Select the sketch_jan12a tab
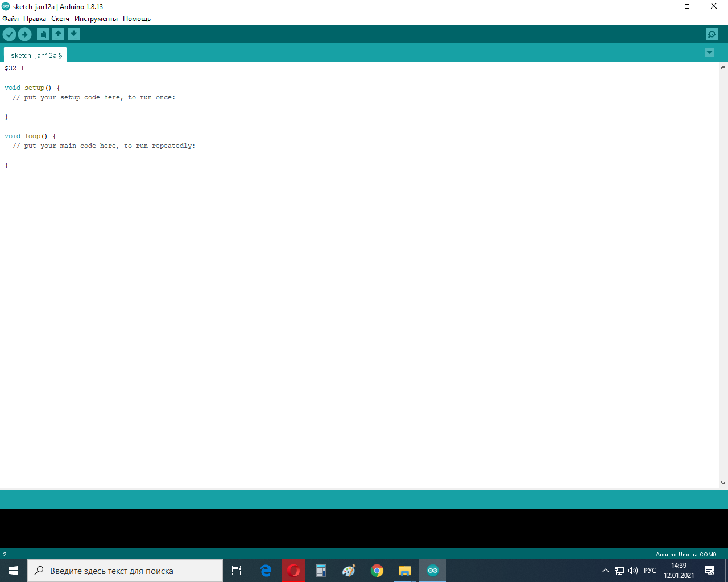Viewport: 728px width, 582px height. pos(35,55)
